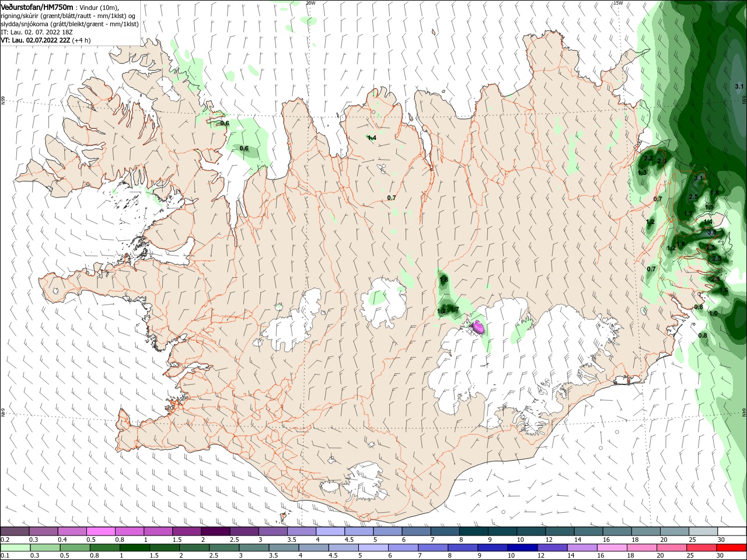
Task: Click the 1.3 value below the 2.2 label
Action: tap(642, 173)
